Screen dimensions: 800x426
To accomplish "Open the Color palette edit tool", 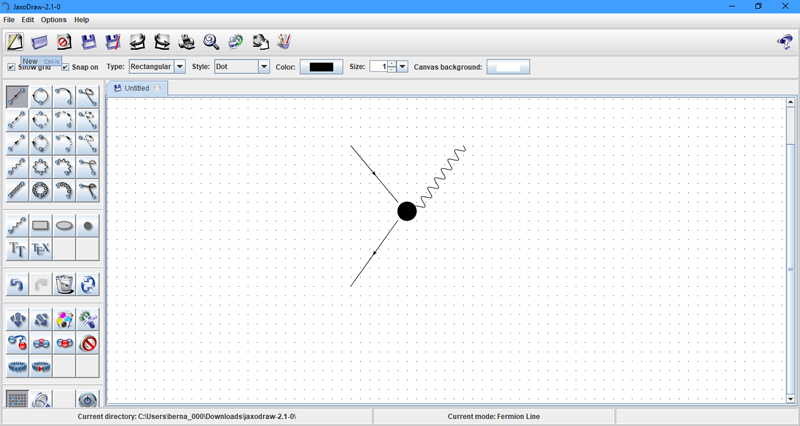I will tap(64, 320).
